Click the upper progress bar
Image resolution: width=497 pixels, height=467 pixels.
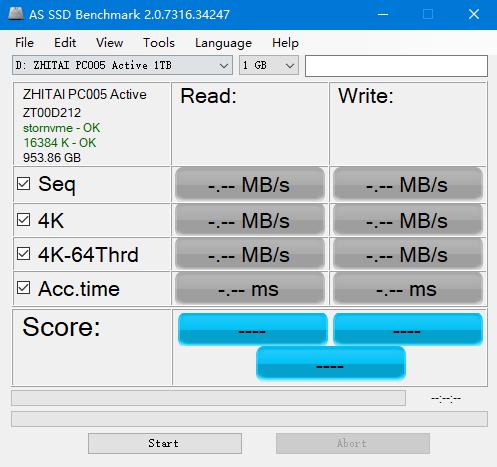[208, 398]
